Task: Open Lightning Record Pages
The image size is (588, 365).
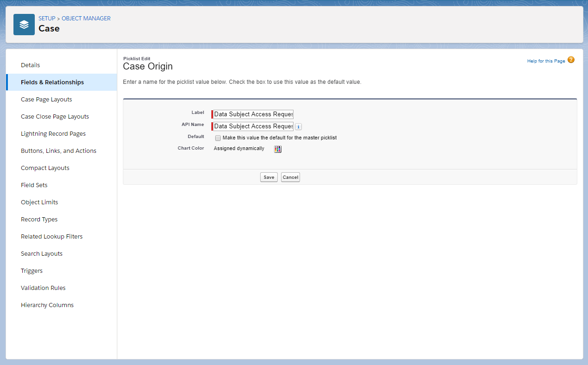Action: tap(53, 133)
